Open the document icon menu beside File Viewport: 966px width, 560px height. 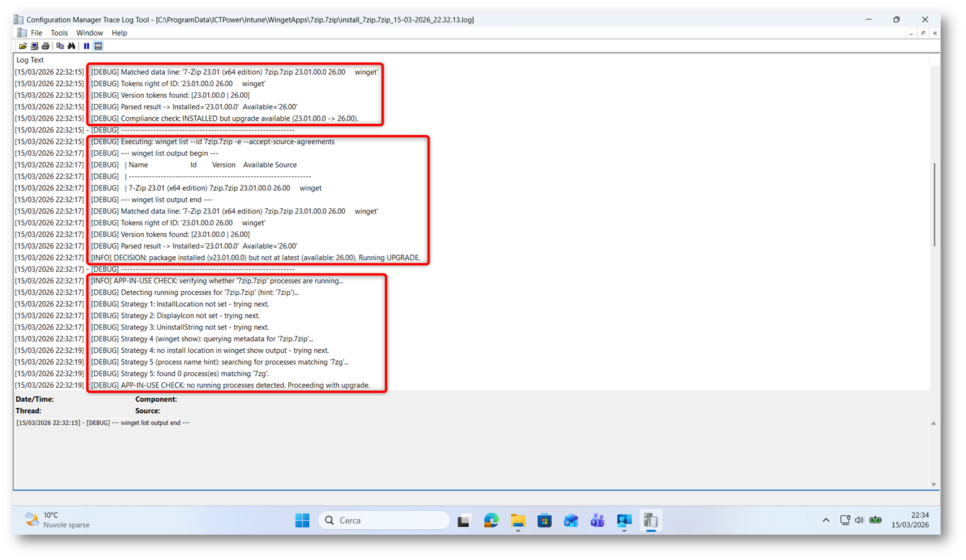click(x=22, y=33)
